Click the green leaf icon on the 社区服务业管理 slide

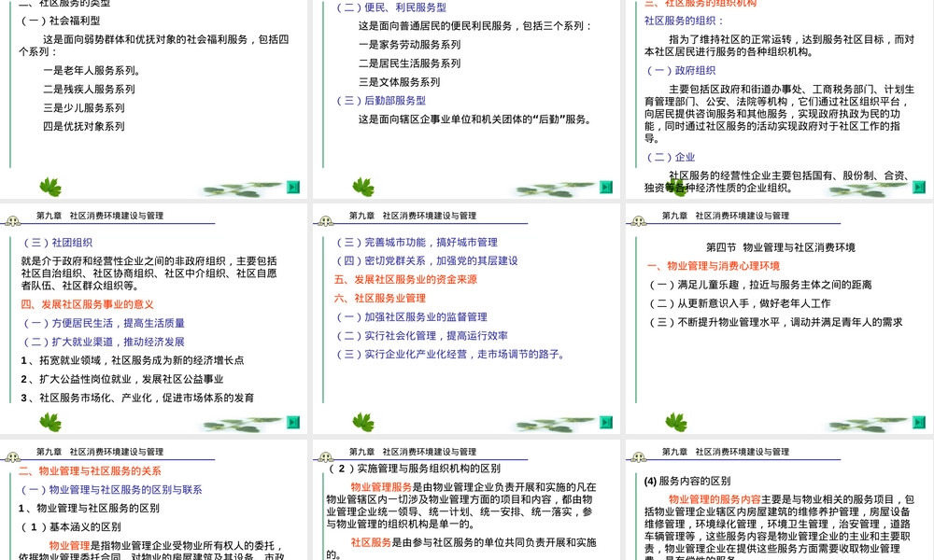click(363, 422)
